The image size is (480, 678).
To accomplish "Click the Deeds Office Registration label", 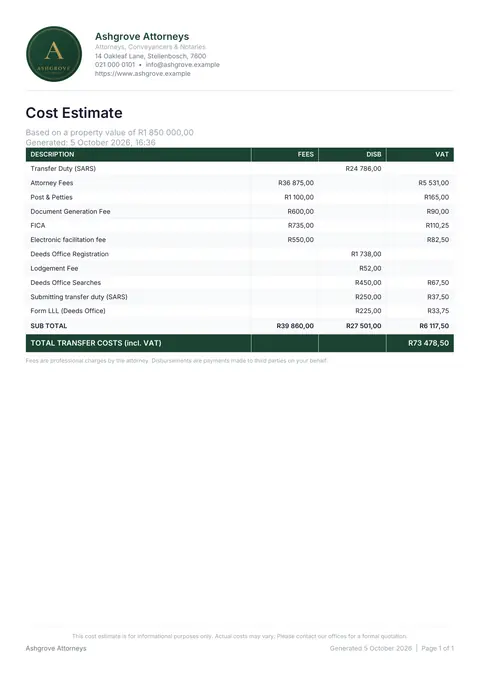I will click(x=69, y=254).
